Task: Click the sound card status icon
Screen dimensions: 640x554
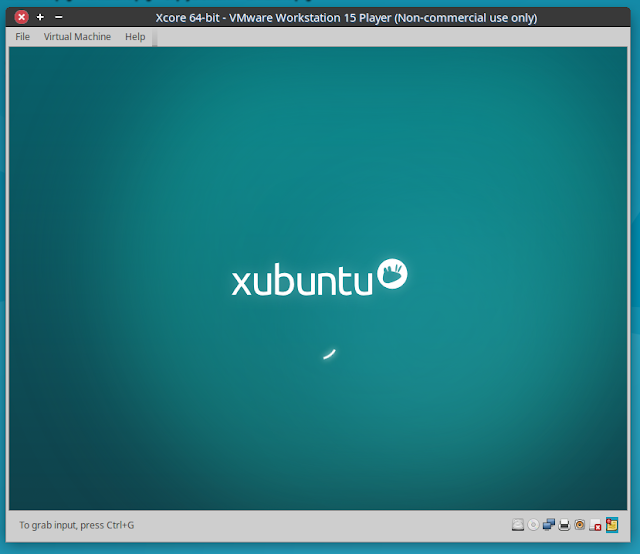Action: tap(580, 525)
